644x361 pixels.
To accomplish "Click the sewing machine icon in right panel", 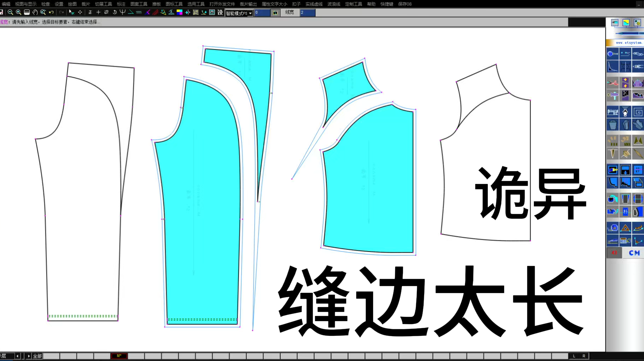I will 613,112.
